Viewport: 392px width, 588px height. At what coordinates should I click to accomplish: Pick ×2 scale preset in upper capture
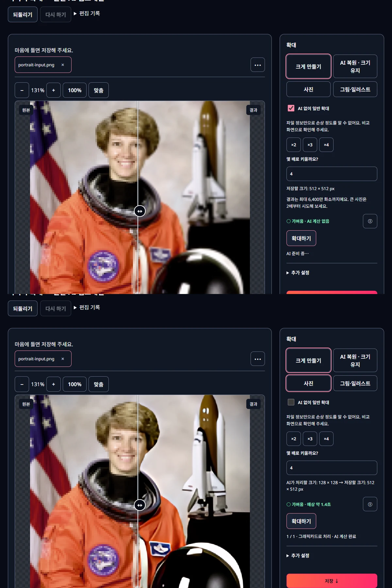pos(294,145)
